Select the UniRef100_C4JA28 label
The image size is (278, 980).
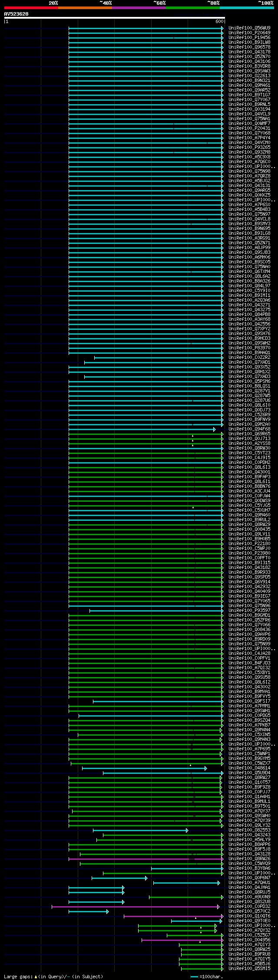(249, 653)
